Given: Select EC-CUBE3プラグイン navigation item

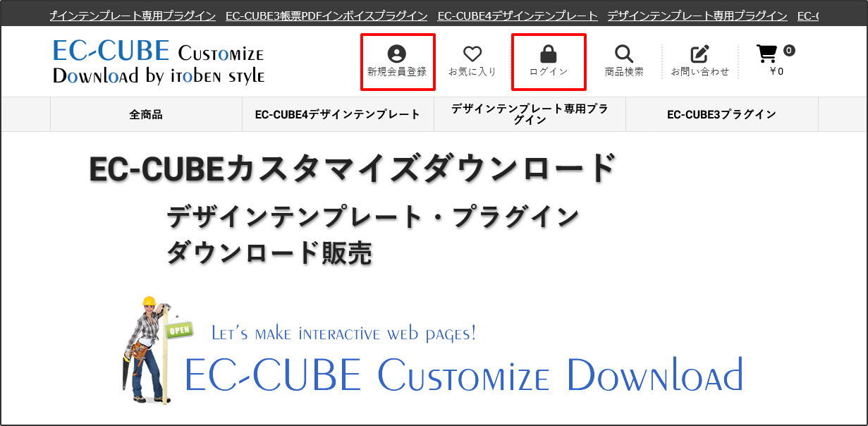Looking at the screenshot, I should (x=721, y=114).
